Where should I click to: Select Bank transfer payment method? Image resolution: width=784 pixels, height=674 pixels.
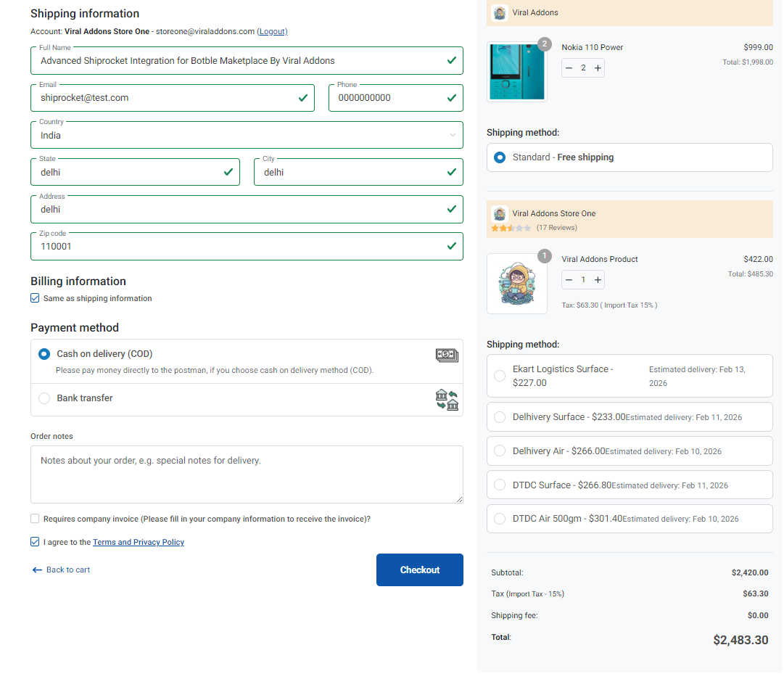[x=44, y=398]
